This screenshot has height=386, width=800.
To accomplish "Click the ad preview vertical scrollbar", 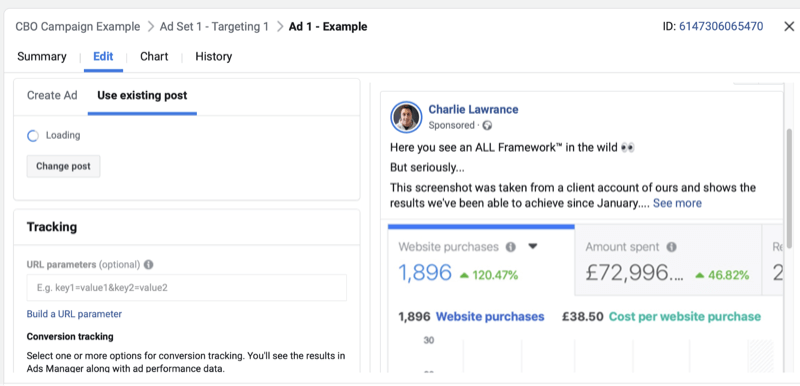I will click(x=790, y=186).
